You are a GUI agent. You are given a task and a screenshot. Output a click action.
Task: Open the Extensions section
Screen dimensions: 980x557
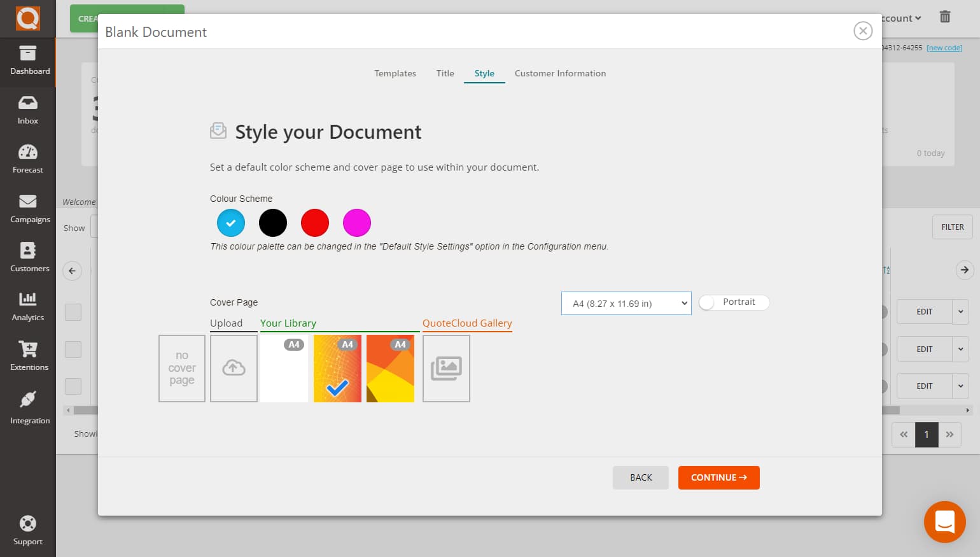[x=29, y=356]
